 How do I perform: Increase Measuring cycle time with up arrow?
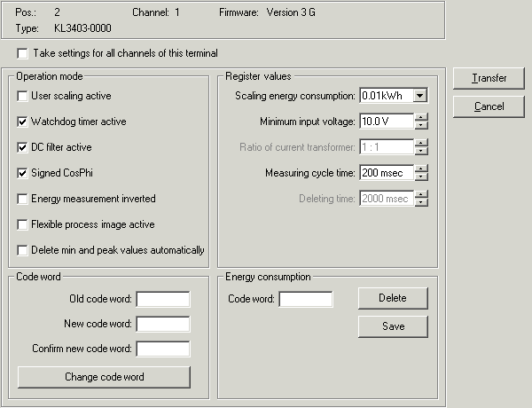(x=421, y=169)
